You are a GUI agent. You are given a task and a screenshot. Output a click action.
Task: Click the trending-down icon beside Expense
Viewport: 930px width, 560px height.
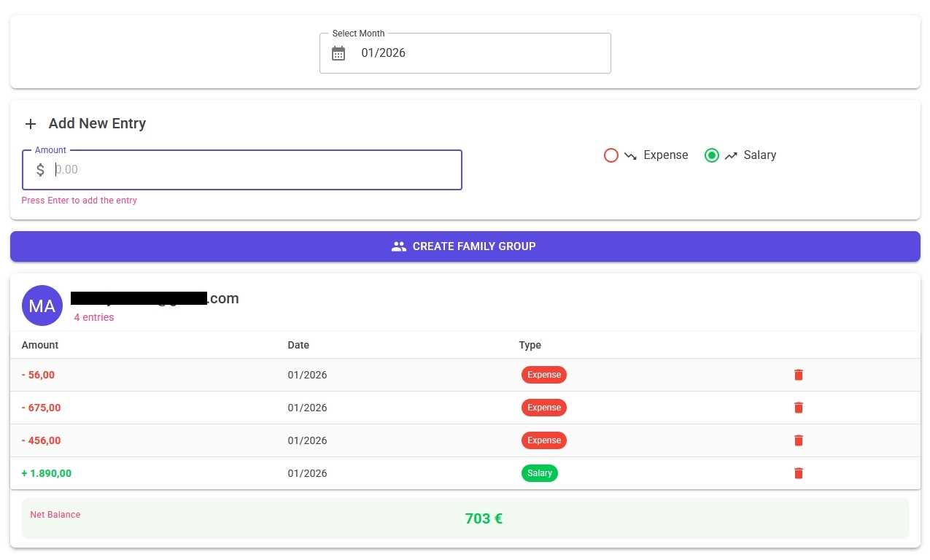630,155
